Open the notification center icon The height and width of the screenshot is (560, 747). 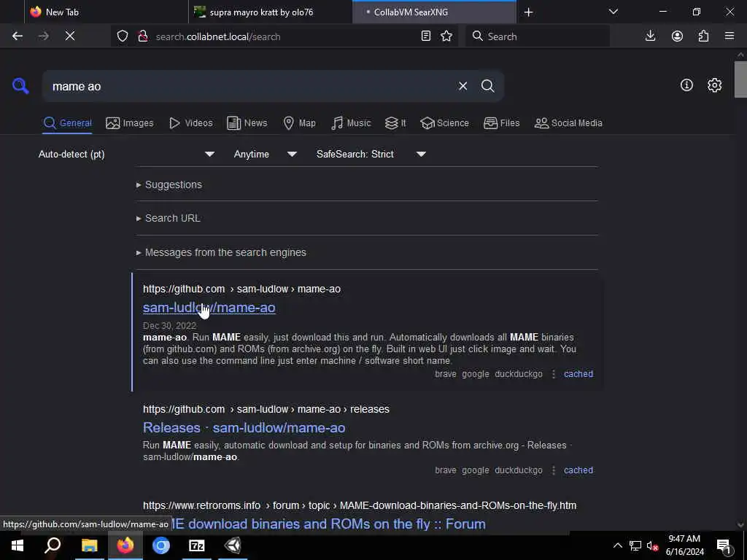(x=724, y=545)
